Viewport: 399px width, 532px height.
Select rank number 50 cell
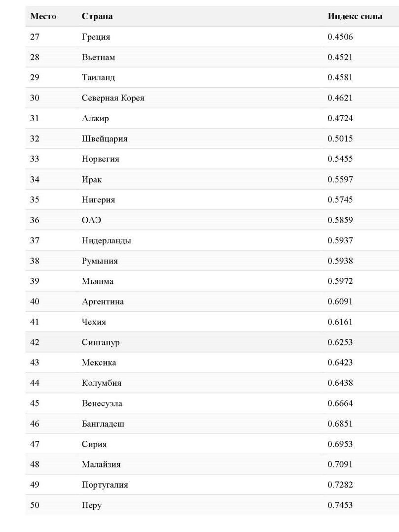point(35,505)
